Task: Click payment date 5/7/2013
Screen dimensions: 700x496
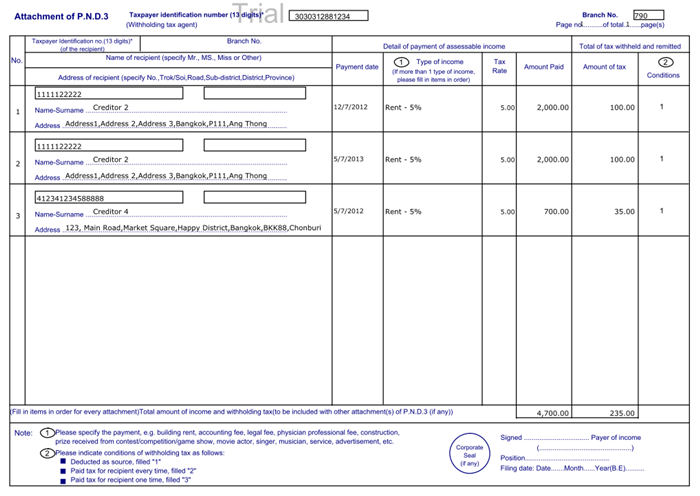Action: pos(349,159)
